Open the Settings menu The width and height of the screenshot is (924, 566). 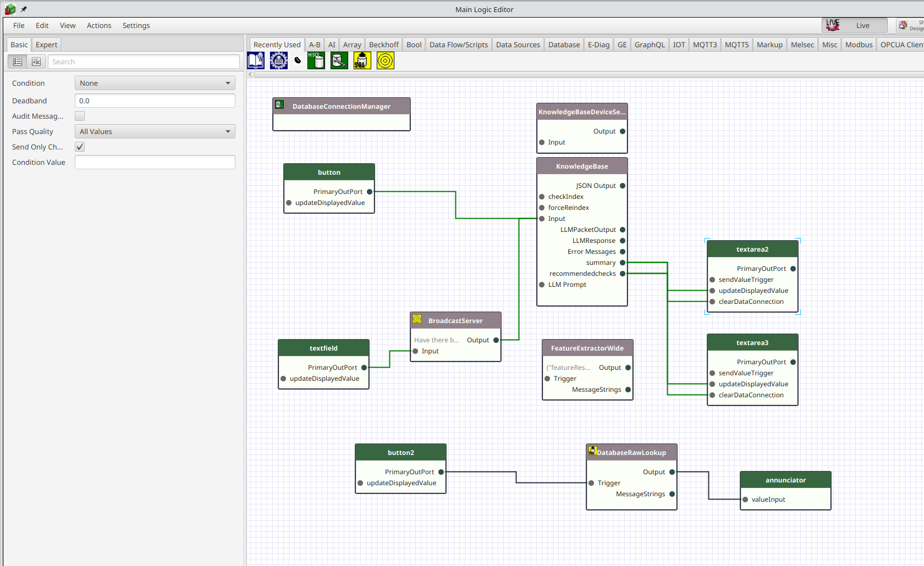pyautogui.click(x=136, y=25)
